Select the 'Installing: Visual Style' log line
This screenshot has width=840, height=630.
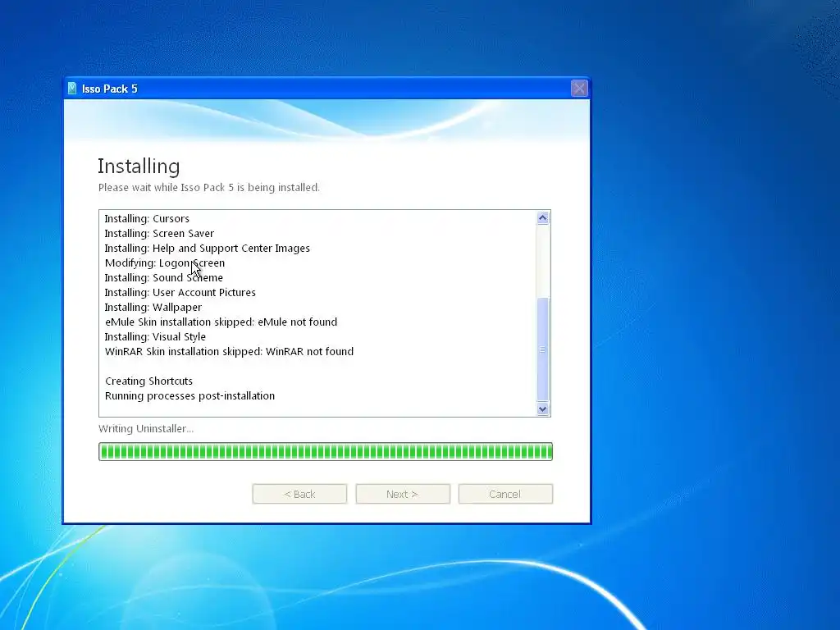click(x=155, y=337)
